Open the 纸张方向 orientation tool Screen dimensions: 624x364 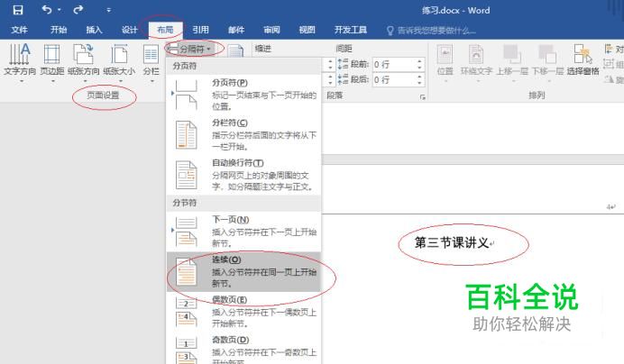tap(83, 61)
